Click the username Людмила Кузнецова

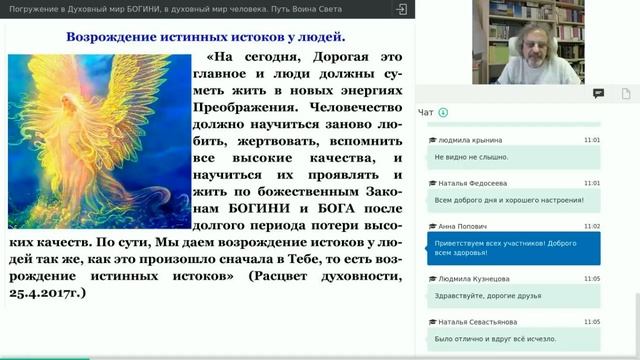[474, 279]
